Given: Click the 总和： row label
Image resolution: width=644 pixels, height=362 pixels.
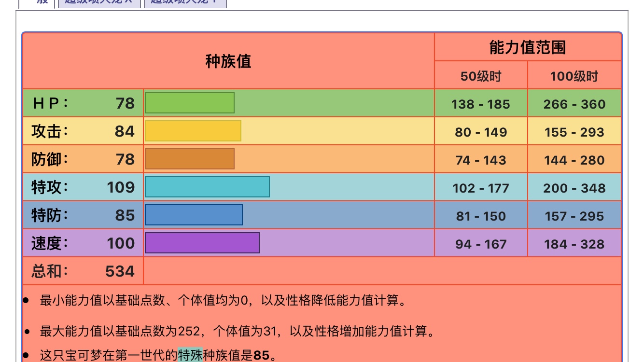Looking at the screenshot, I should [50, 271].
